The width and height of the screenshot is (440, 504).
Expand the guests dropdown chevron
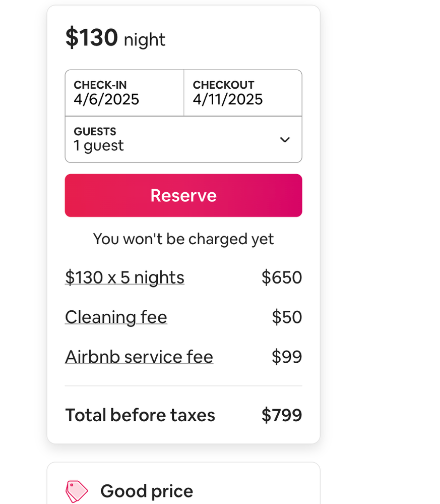pos(285,140)
